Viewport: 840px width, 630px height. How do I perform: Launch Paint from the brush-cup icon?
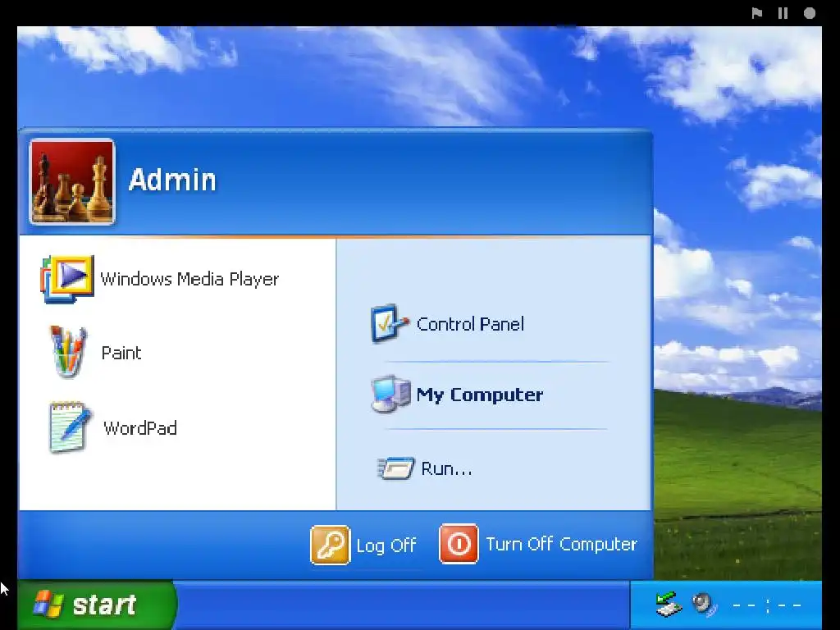point(68,352)
